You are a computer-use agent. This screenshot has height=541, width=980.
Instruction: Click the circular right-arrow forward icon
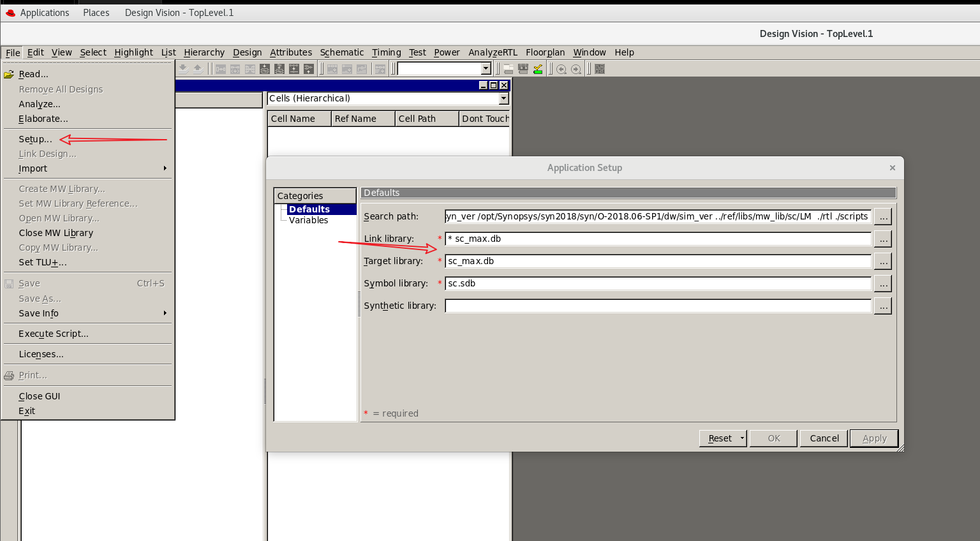coord(576,69)
